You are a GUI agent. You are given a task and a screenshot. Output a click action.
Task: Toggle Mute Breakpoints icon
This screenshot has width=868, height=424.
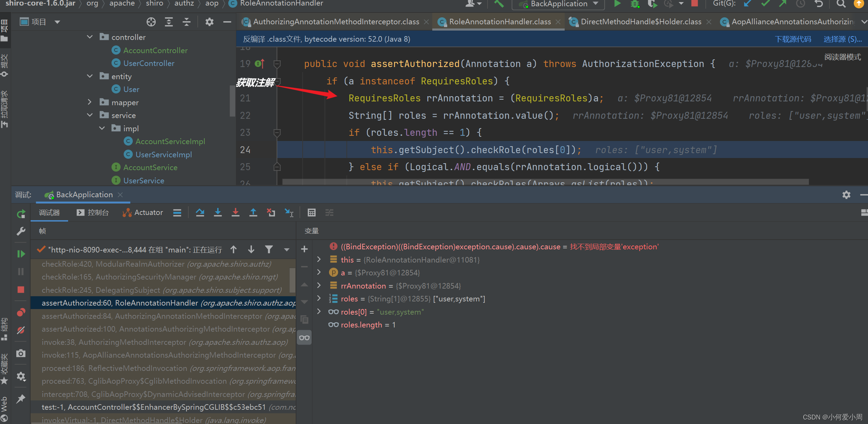tap(21, 330)
